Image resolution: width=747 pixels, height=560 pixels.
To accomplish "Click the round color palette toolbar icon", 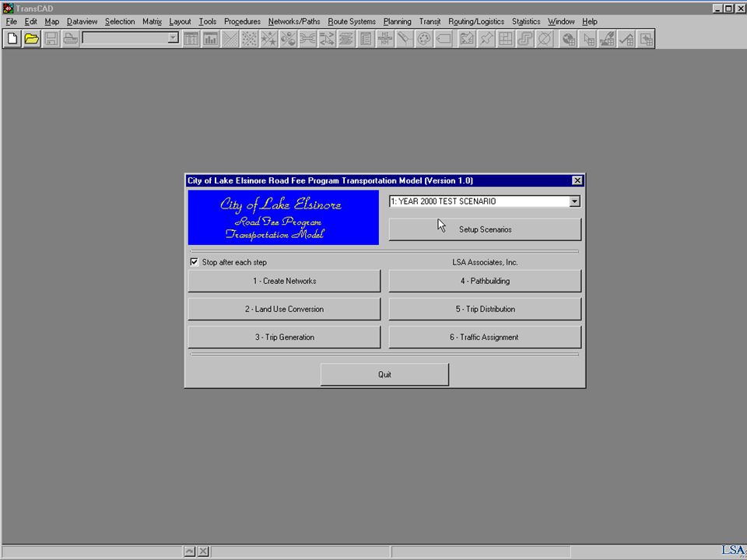I will 424,39.
